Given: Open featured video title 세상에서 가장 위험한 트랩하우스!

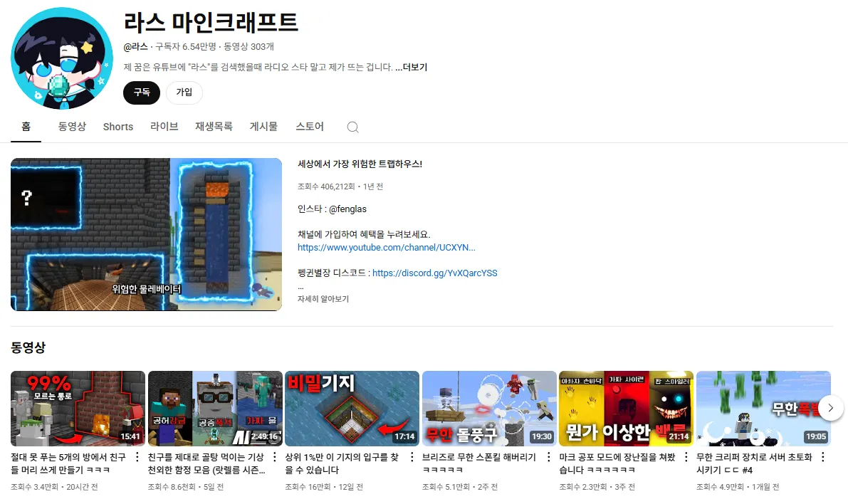Looking at the screenshot, I should click(x=360, y=164).
